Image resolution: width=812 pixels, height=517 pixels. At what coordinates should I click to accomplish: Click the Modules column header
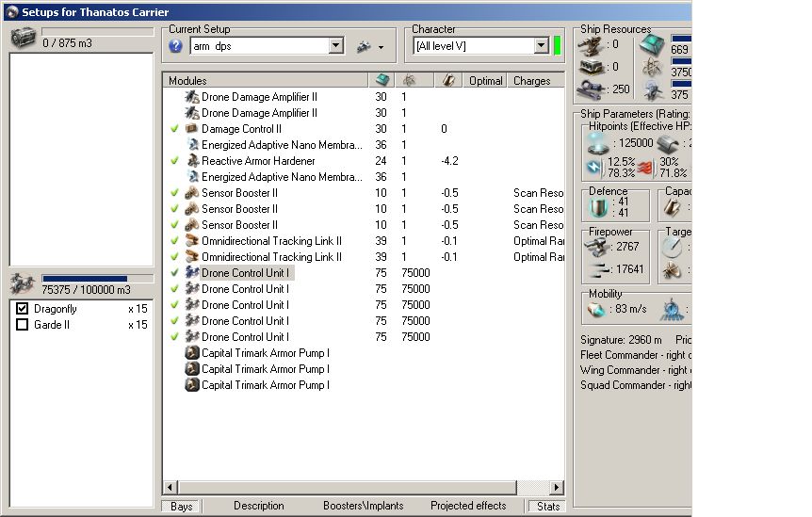pyautogui.click(x=265, y=80)
